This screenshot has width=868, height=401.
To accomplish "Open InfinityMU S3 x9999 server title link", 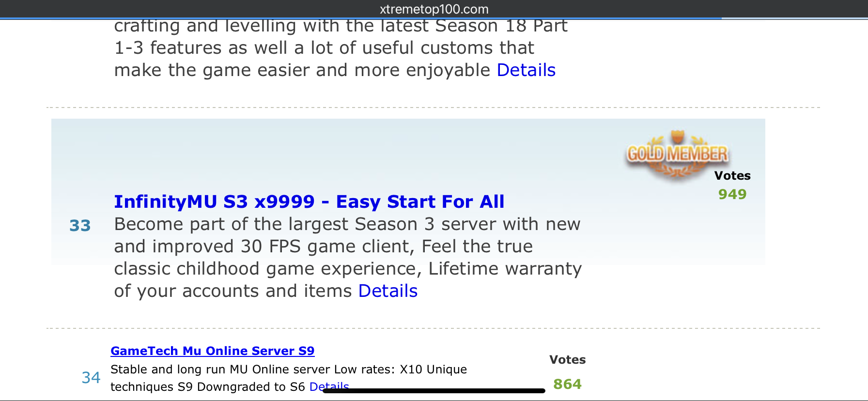I will click(309, 201).
